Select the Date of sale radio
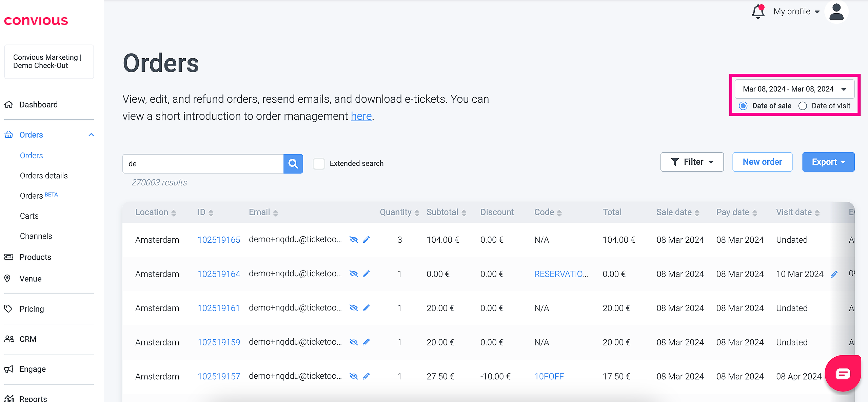The image size is (868, 402). click(x=743, y=106)
